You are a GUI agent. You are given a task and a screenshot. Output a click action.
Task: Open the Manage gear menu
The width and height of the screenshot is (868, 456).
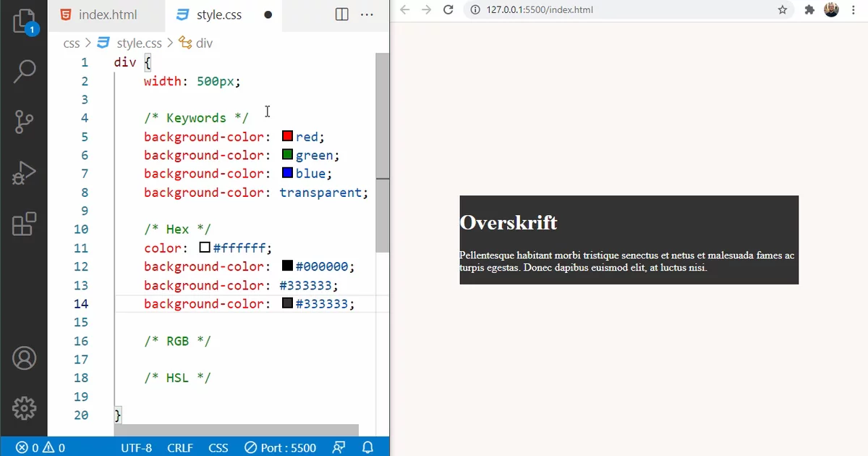coord(24,408)
